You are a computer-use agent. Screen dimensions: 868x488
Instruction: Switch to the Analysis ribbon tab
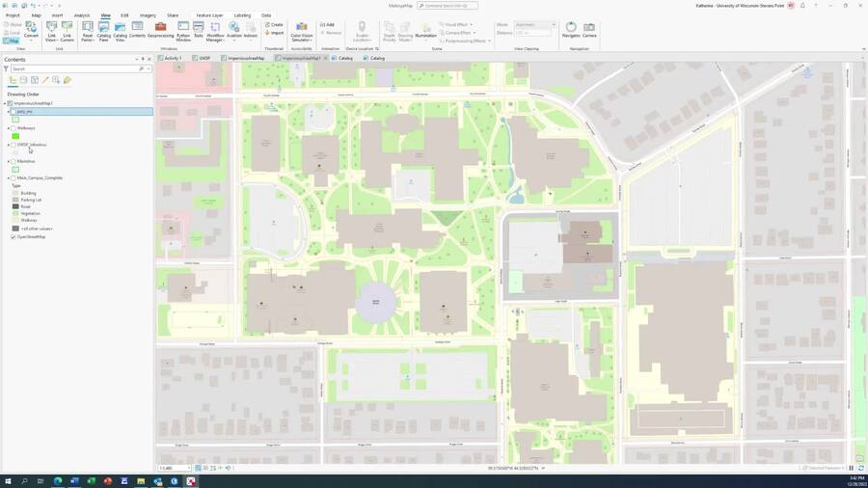82,15
